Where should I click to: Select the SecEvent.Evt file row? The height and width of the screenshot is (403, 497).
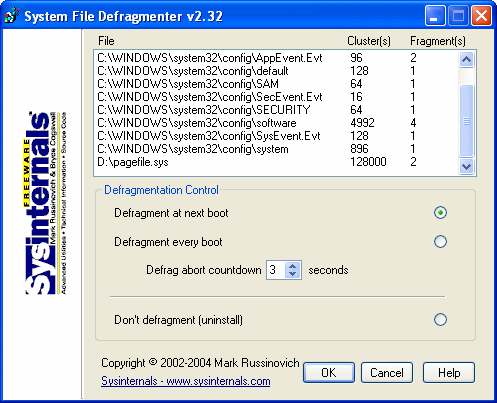click(276, 97)
